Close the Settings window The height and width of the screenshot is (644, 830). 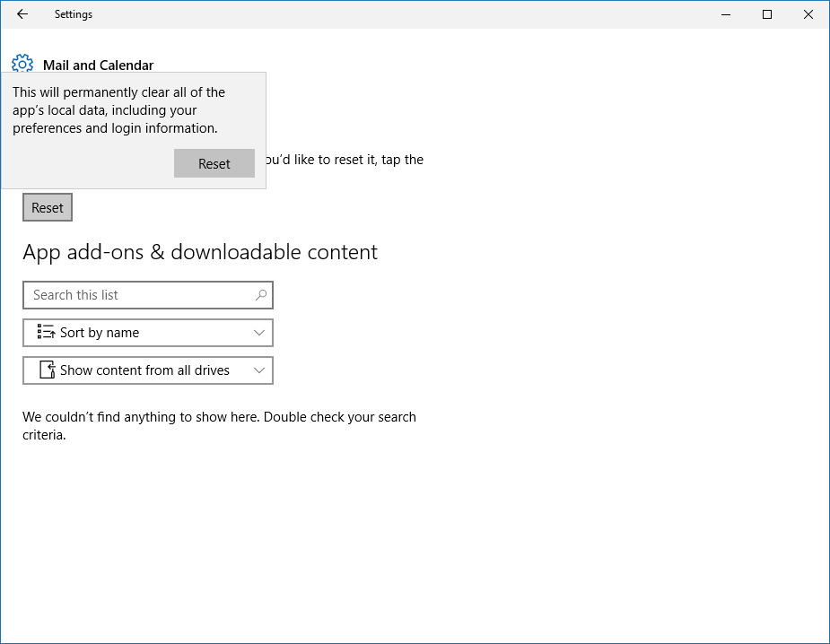click(x=808, y=14)
